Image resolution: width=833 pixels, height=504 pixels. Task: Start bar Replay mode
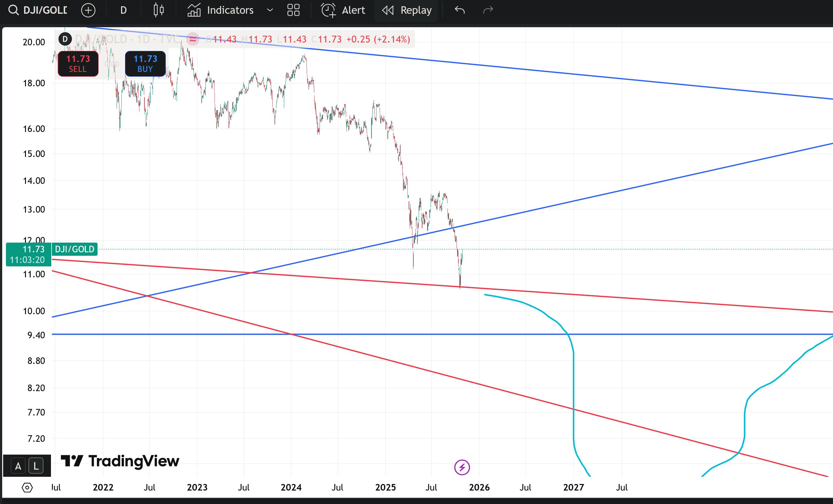click(407, 10)
